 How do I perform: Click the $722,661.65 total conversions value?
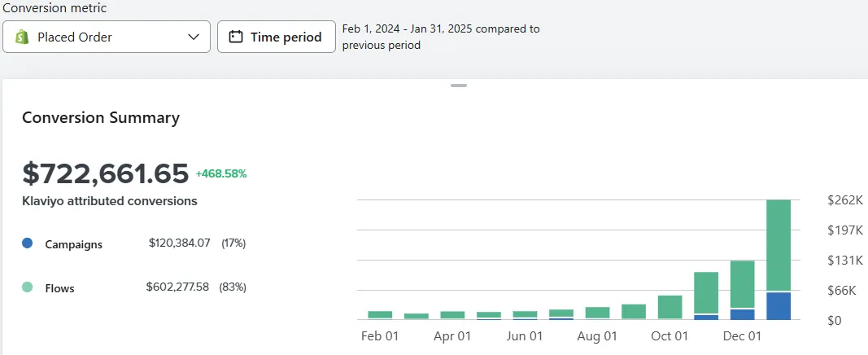tap(106, 173)
